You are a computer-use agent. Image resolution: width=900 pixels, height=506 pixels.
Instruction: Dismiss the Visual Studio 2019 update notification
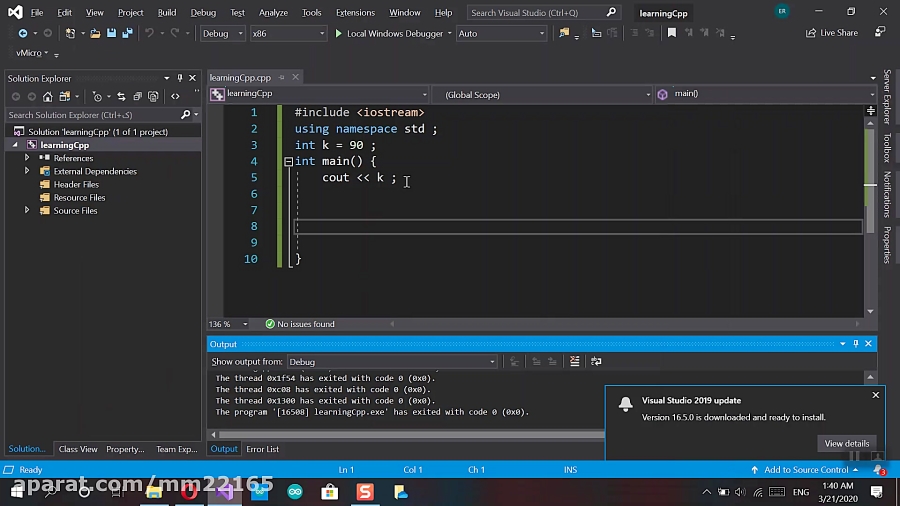876,395
